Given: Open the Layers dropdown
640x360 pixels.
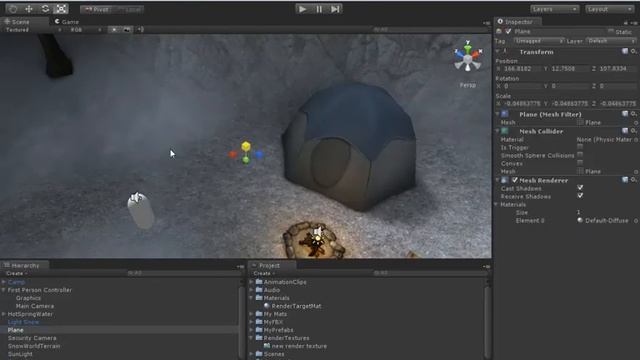Looking at the screenshot, I should click(554, 9).
